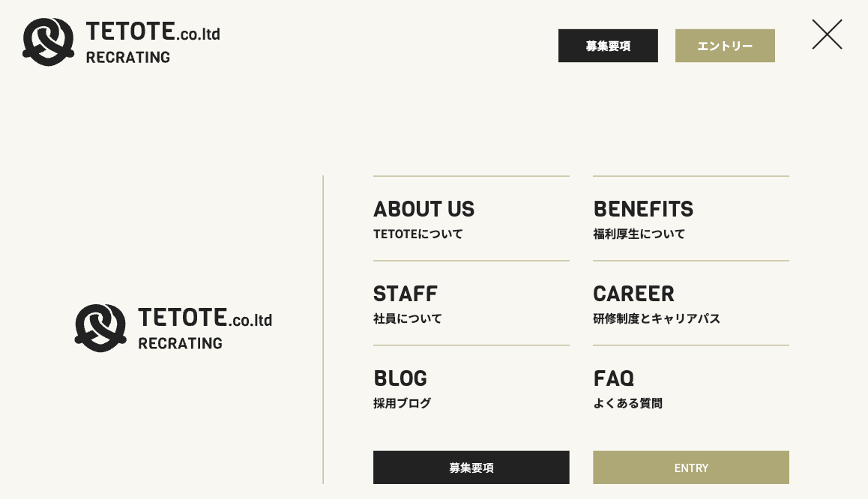Click the 福利厚生について subtitle text
The image size is (868, 499).
click(x=639, y=235)
